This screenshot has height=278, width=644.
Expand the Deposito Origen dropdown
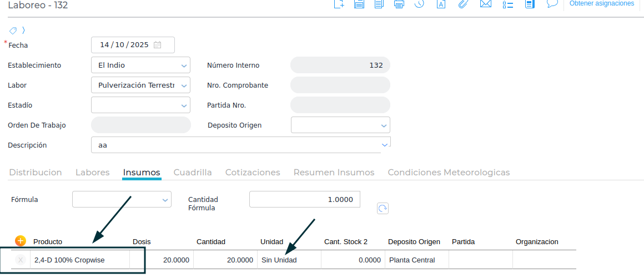[x=384, y=125]
